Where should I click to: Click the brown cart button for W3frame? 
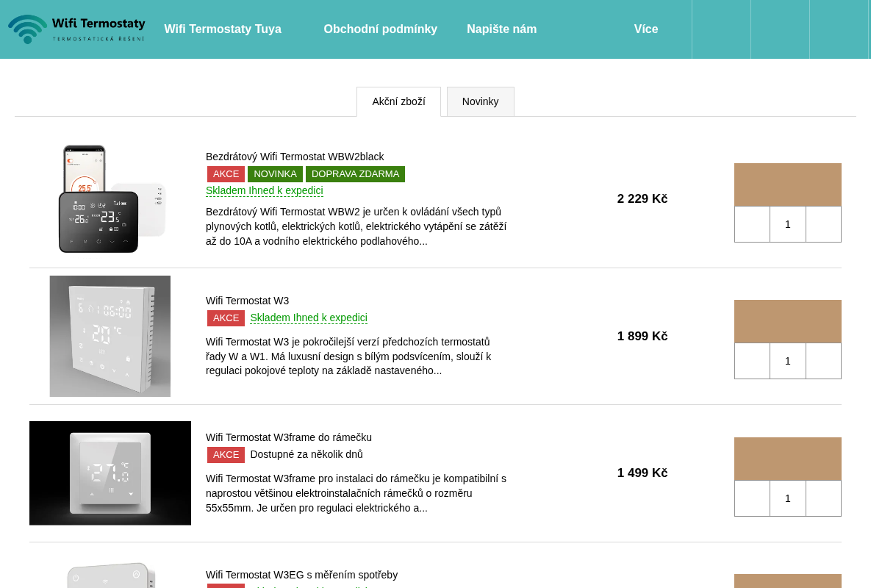(788, 459)
